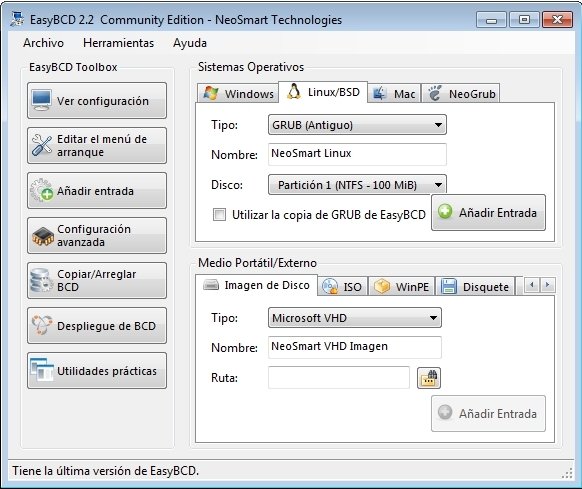582x489 pixels.
Task: Switch to the ISO tab
Action: (x=343, y=286)
